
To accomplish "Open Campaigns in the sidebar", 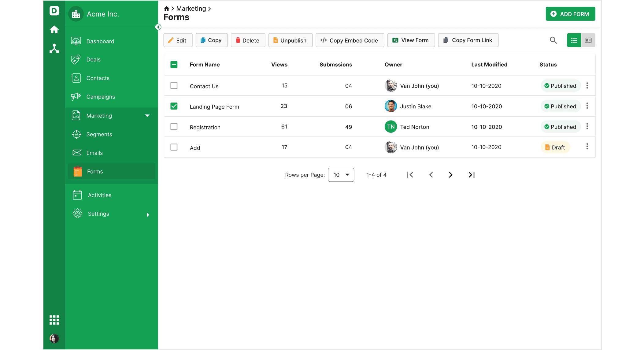I will coord(100,97).
